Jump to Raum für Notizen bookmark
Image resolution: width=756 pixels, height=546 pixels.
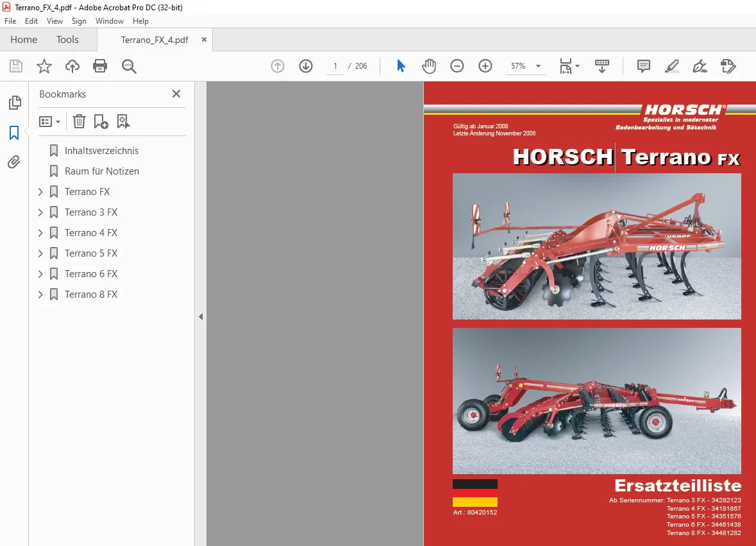pyautogui.click(x=102, y=171)
